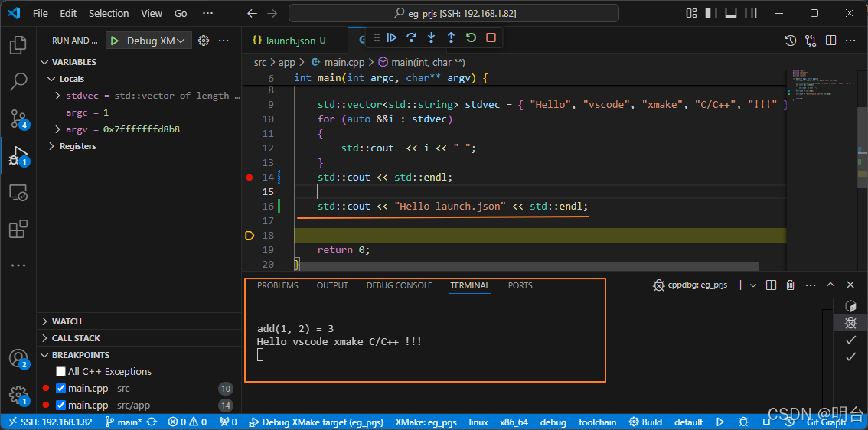
Task: Open Remote Explorer in activity bar
Action: [18, 192]
